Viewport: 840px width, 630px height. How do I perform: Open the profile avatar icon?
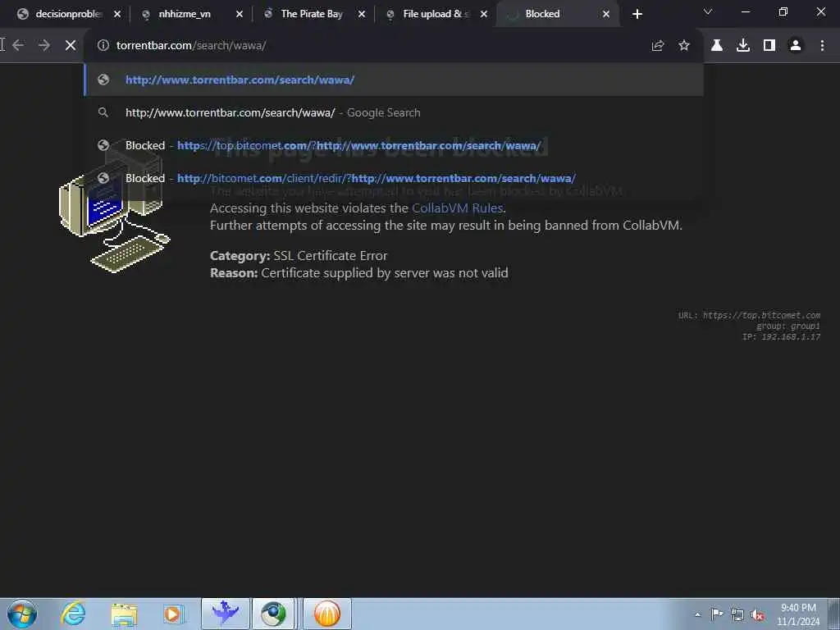pyautogui.click(x=796, y=46)
